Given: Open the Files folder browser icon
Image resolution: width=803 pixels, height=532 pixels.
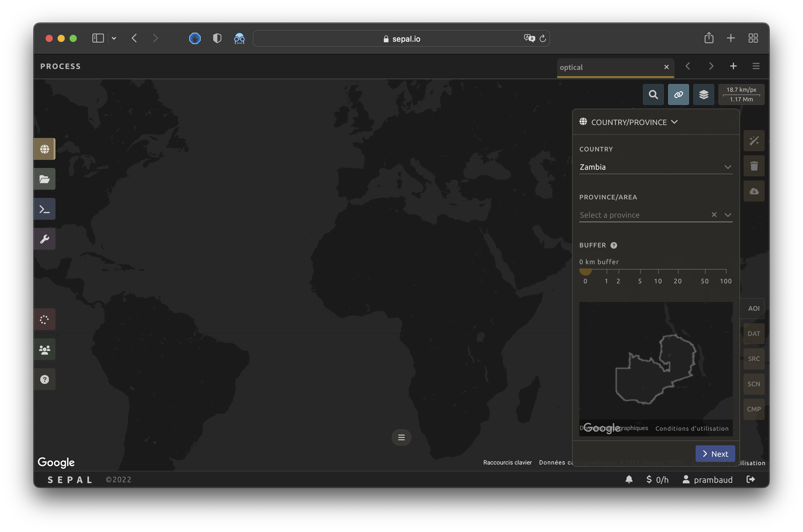Looking at the screenshot, I should [x=44, y=179].
